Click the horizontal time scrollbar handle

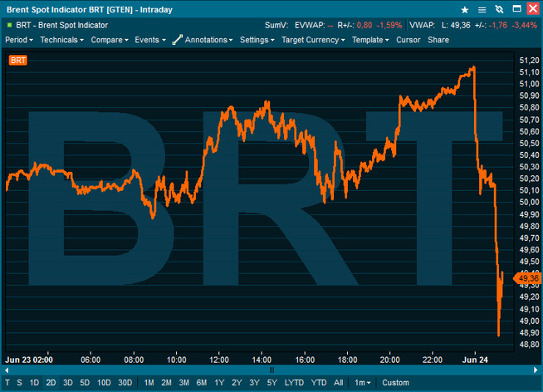(271, 370)
